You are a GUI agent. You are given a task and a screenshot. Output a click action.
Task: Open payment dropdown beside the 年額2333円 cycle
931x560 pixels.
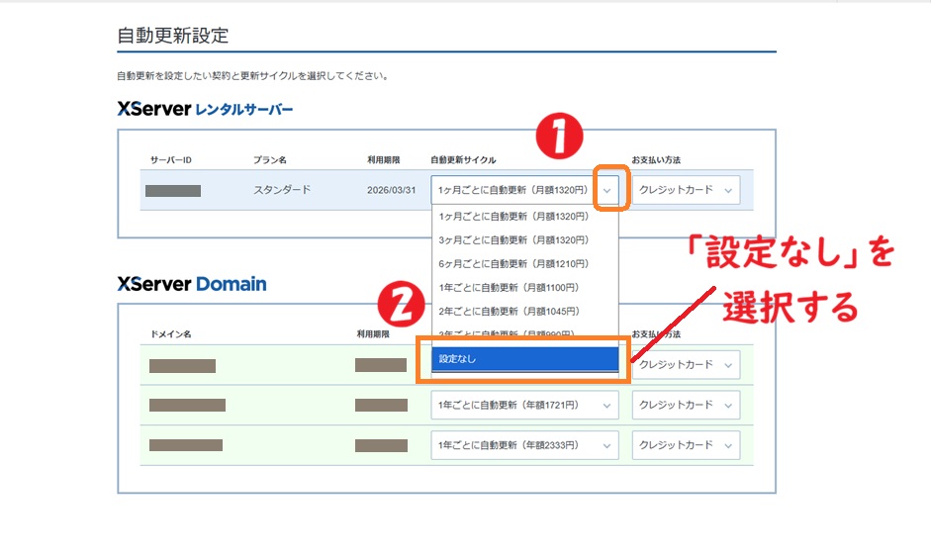(x=686, y=445)
